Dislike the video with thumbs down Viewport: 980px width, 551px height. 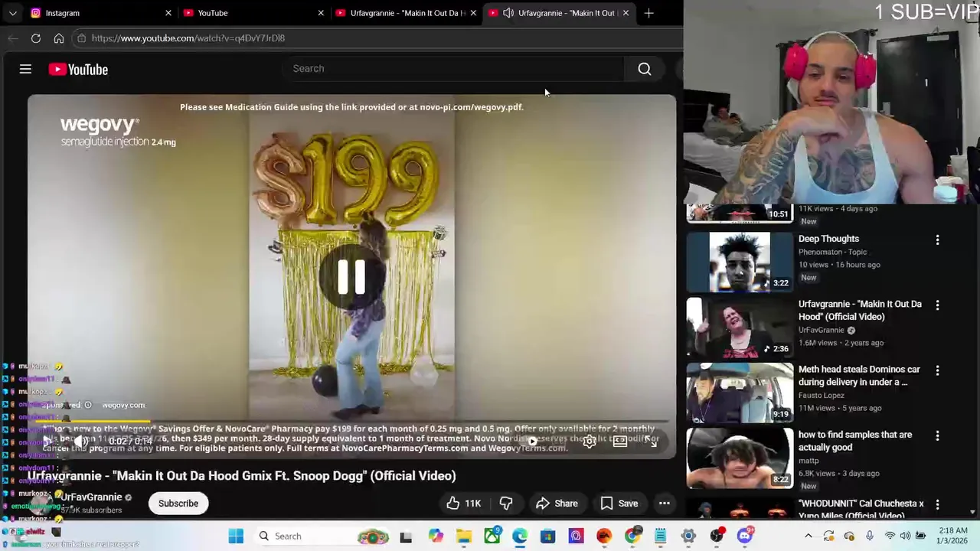(x=505, y=504)
